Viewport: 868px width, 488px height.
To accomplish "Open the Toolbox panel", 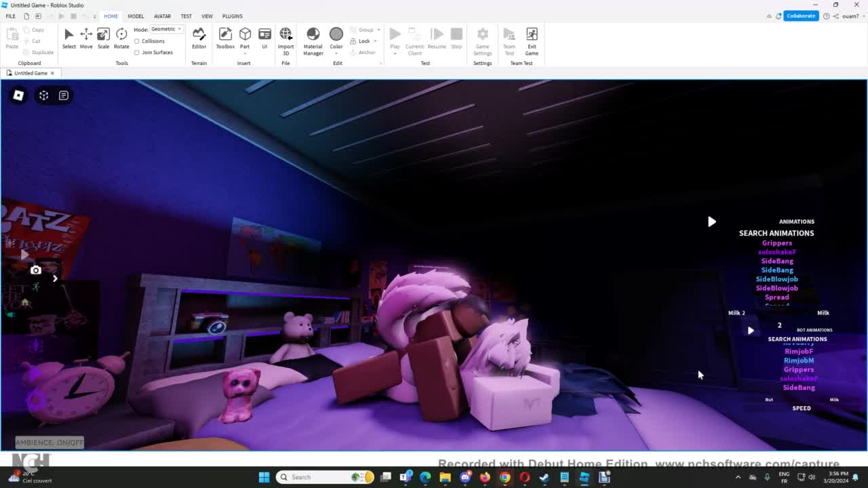I will (x=225, y=38).
